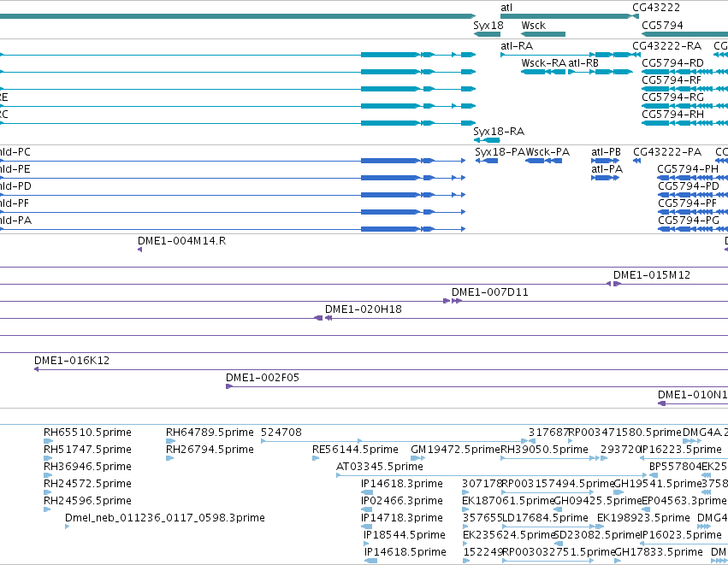Click the DME1-002F05 clone label

click(263, 378)
